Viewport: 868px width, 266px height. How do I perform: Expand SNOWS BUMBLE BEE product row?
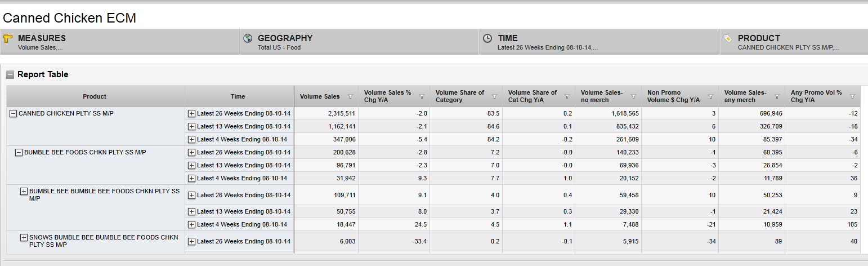click(x=24, y=238)
